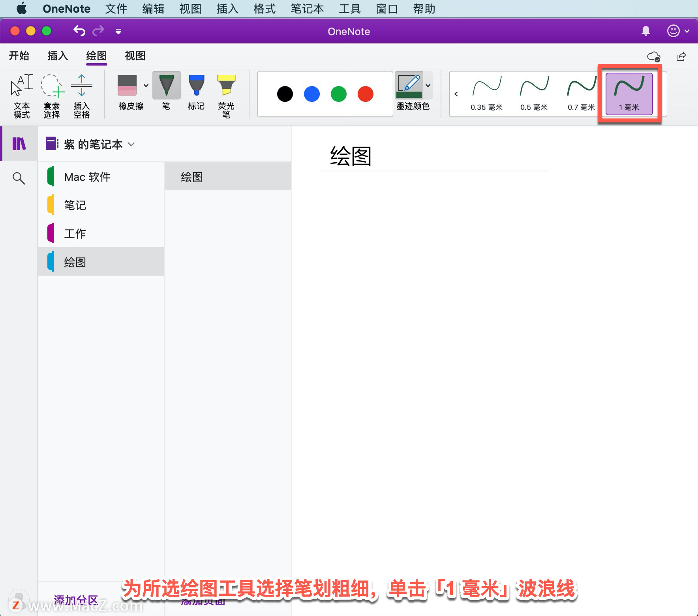Click the Apple menu icon
This screenshot has width=698, height=616.
22,8
